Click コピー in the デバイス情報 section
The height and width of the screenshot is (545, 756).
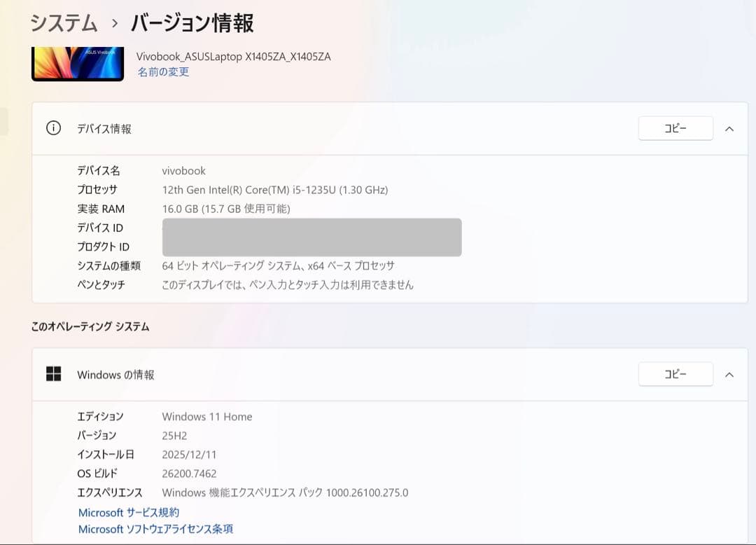(x=675, y=128)
